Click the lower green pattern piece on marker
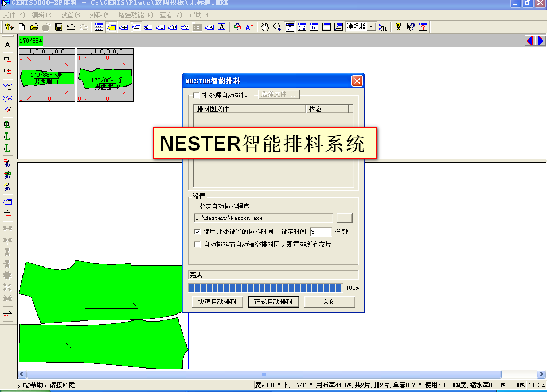Viewport: 547px width, 392px height. coord(105,343)
